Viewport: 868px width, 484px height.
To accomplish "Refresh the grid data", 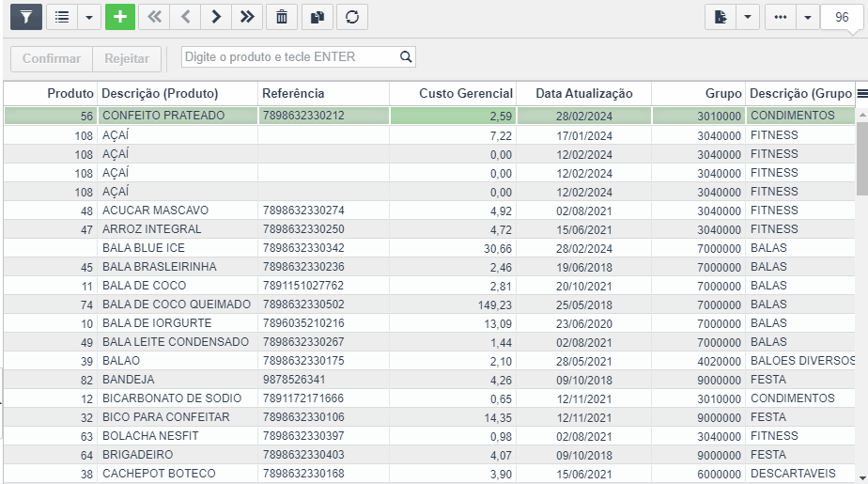I will 352,17.
